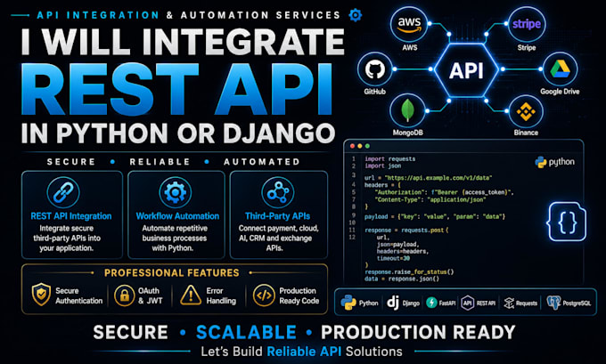Image resolution: width=606 pixels, height=364 pixels.
Task: Click the API INTEGRATION header text
Action: [x=98, y=15]
